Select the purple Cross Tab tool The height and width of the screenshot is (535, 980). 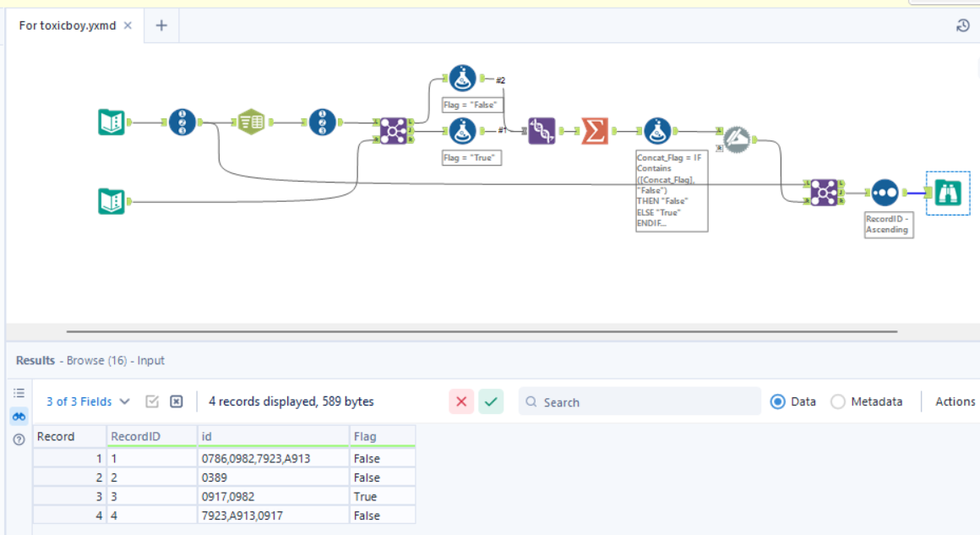click(x=393, y=129)
